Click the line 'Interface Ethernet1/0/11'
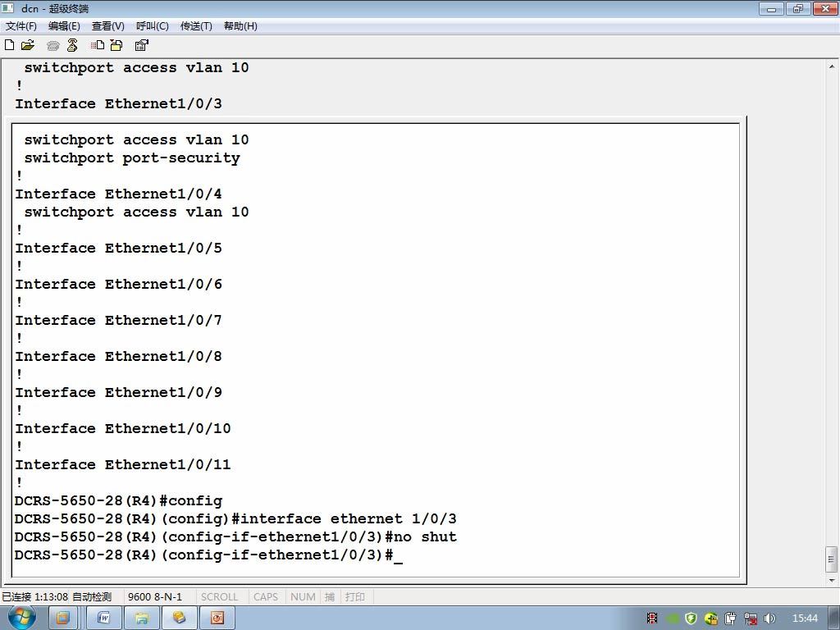Image resolution: width=840 pixels, height=630 pixels. click(123, 464)
